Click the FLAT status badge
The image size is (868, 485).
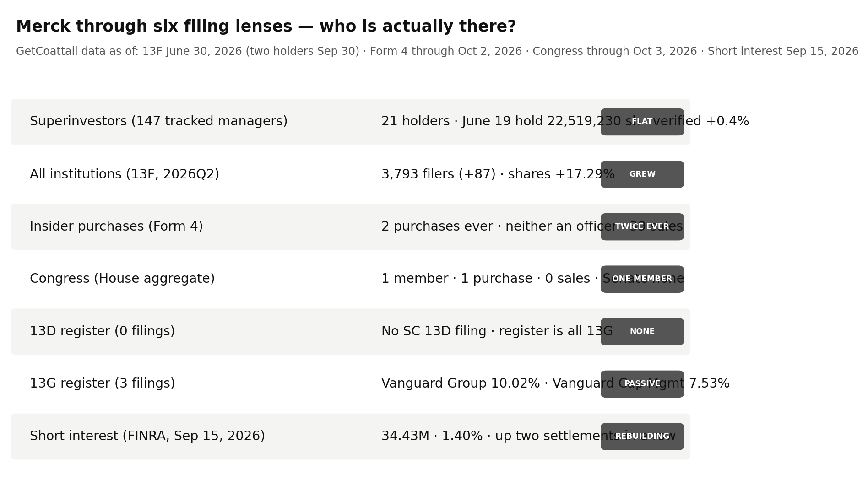pos(642,122)
